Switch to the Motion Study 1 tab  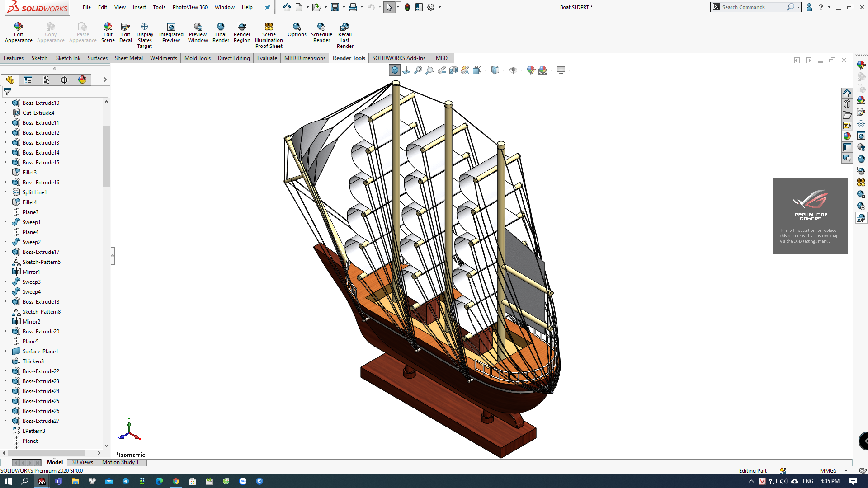(x=120, y=462)
